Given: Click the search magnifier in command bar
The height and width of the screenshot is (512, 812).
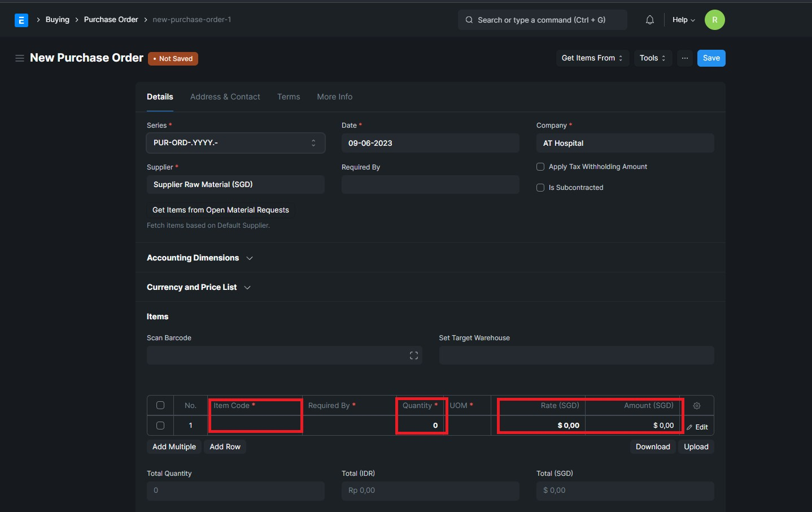Looking at the screenshot, I should click(468, 19).
